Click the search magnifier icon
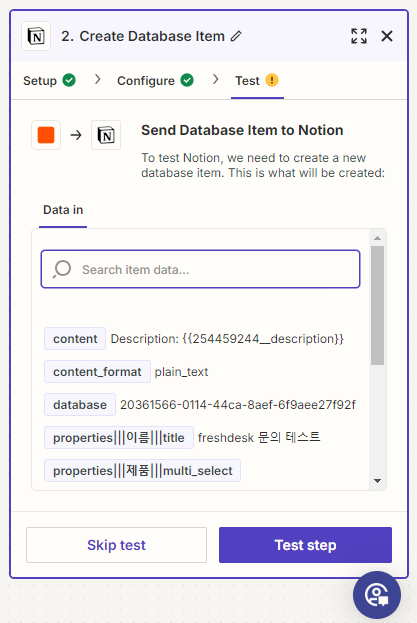The width and height of the screenshot is (417, 623). point(62,269)
